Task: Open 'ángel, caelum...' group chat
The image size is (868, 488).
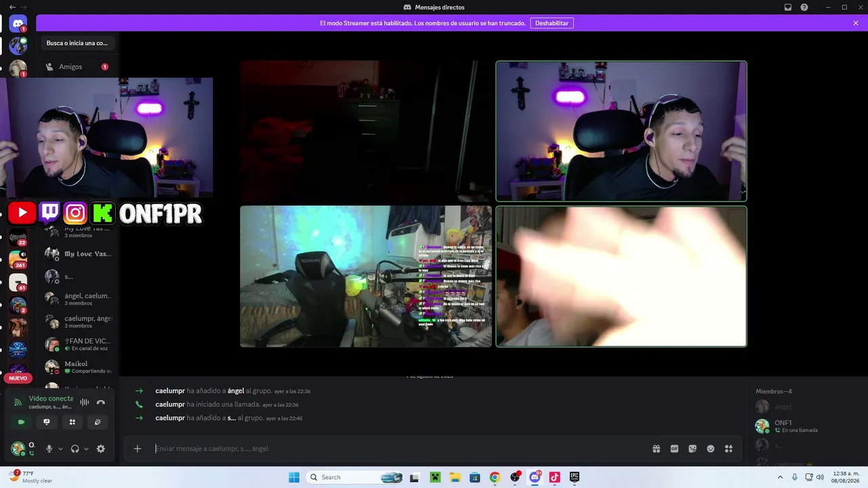Action: (x=77, y=299)
